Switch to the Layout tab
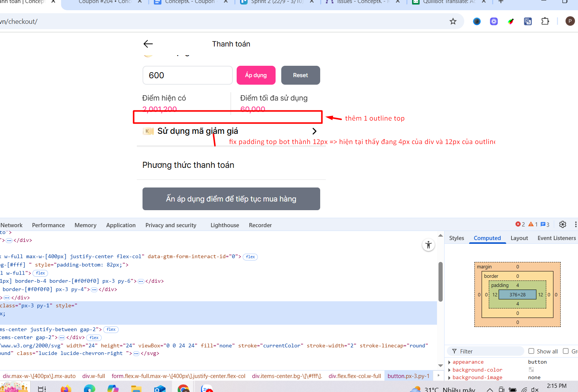578x392 pixels. tap(519, 238)
